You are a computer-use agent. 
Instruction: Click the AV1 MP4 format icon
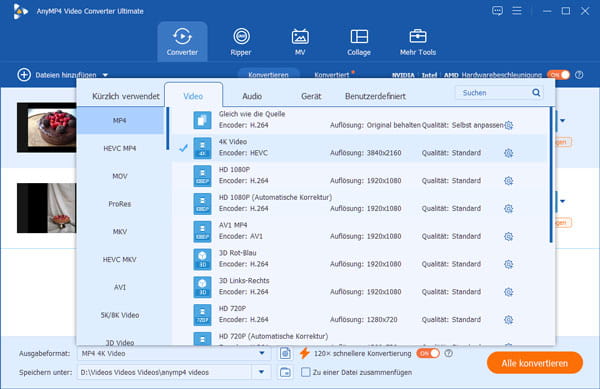[202, 231]
